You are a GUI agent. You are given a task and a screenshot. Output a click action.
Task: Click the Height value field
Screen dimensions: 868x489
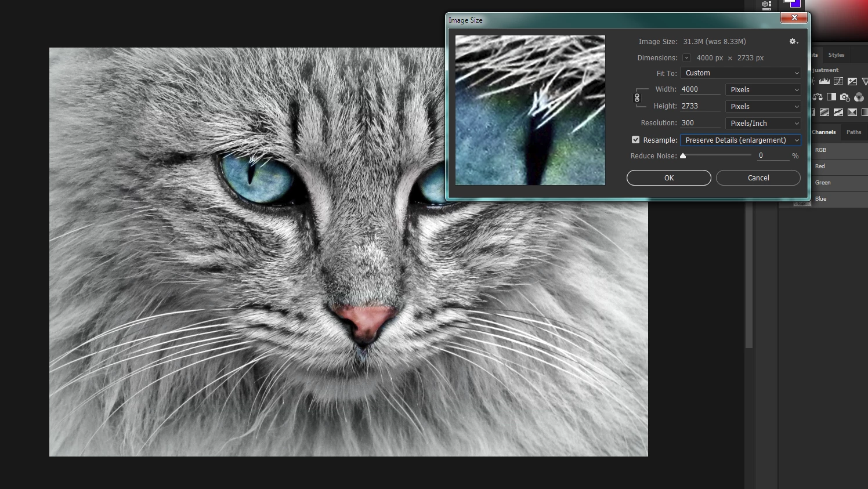700,106
